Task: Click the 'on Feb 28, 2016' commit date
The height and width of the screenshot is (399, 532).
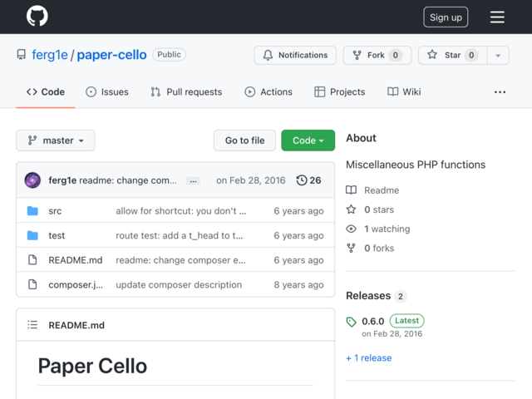Action: (x=251, y=180)
